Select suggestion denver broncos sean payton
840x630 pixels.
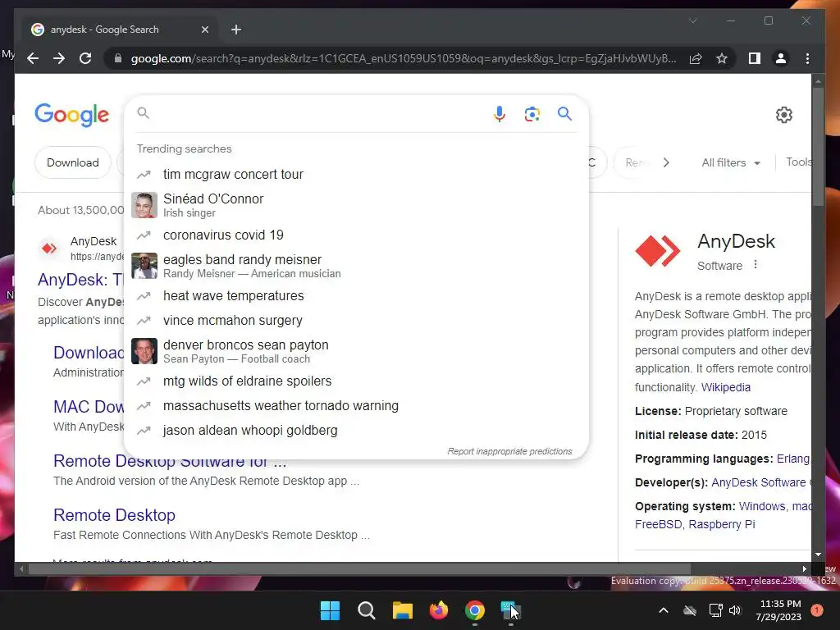[356, 351]
